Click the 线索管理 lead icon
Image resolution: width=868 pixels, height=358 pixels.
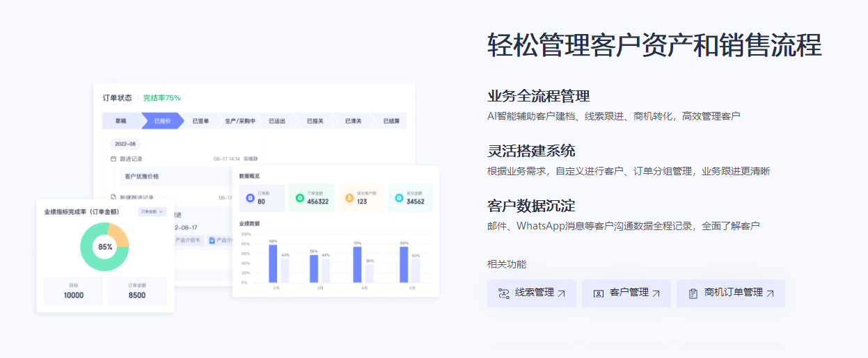tap(504, 293)
